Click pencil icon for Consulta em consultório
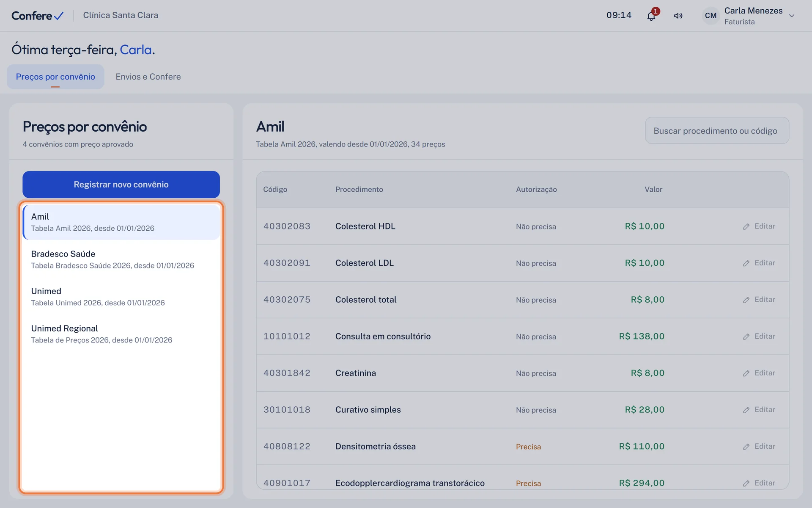 [746, 337]
